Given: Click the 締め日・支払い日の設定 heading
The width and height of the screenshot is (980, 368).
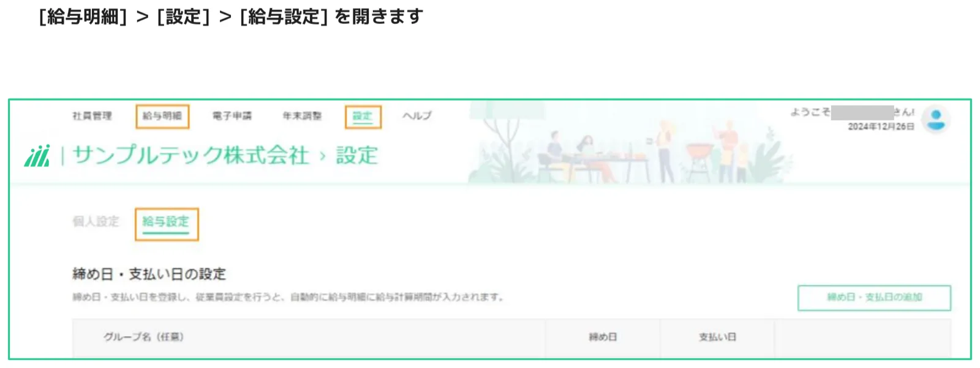Looking at the screenshot, I should click(x=149, y=274).
